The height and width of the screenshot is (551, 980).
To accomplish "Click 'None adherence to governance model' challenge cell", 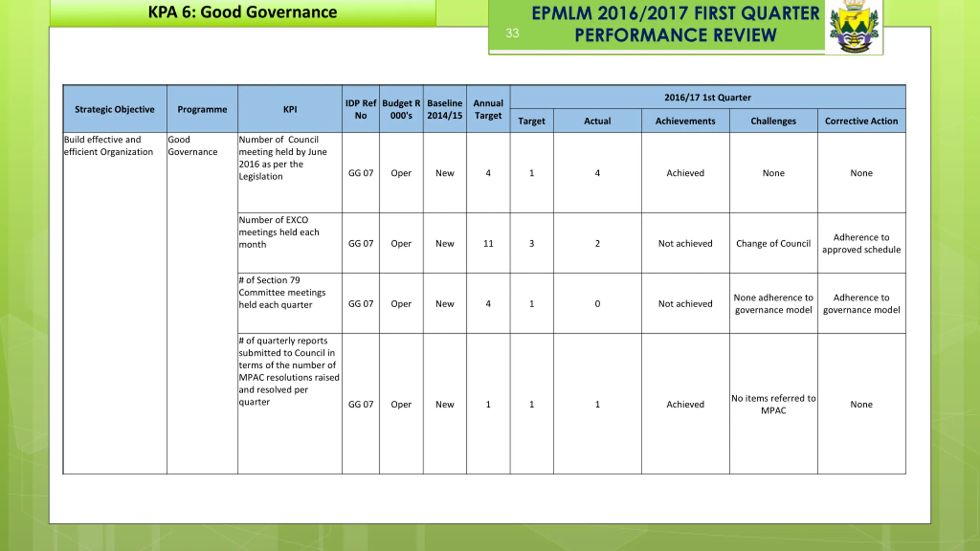I will pyautogui.click(x=773, y=304).
